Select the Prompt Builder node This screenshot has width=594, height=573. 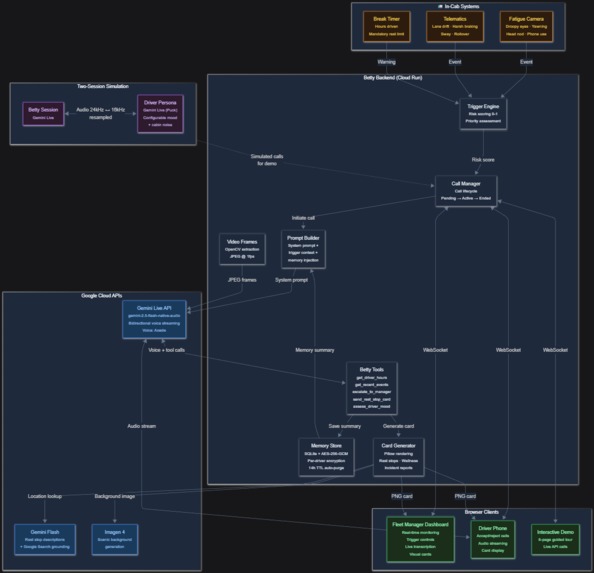[303, 249]
